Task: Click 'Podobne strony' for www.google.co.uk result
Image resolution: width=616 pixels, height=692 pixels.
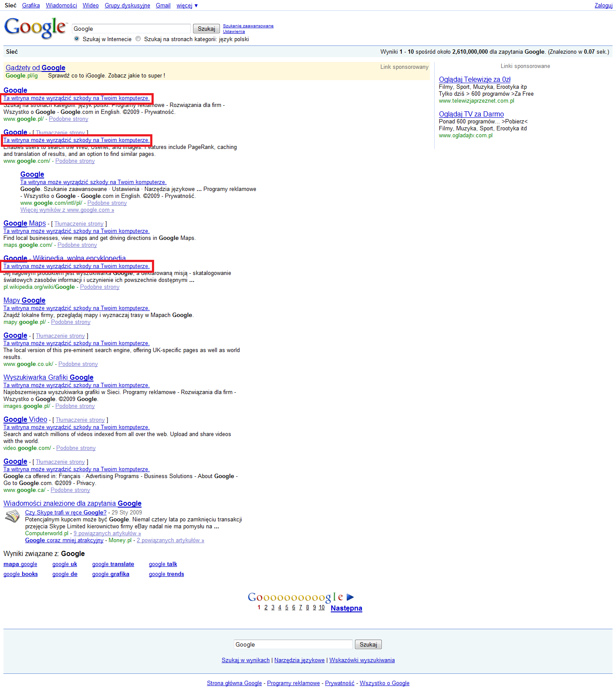Action: (x=78, y=364)
